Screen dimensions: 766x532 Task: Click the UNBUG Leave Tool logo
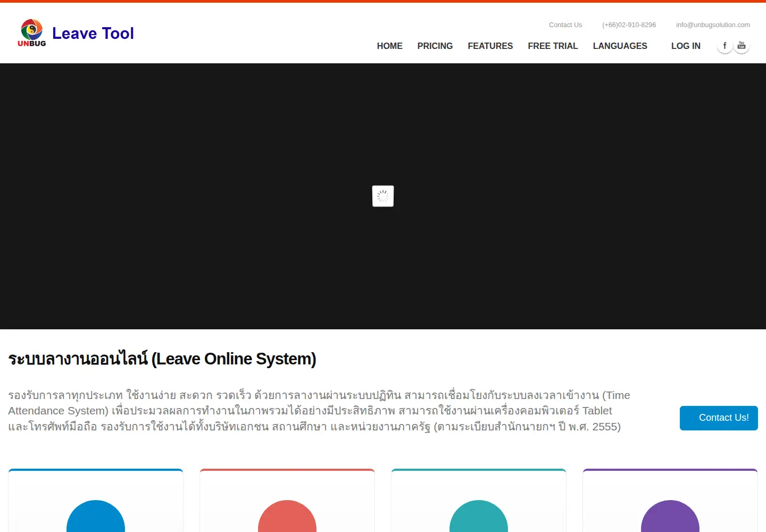[76, 33]
